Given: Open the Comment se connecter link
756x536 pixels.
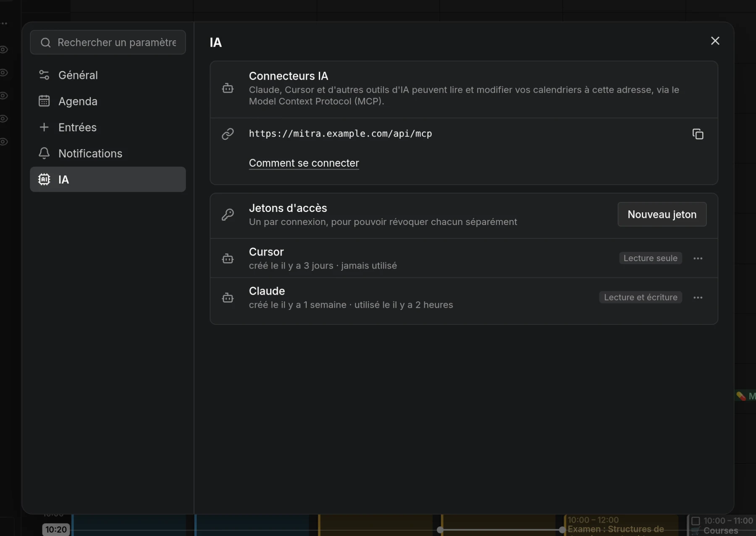Looking at the screenshot, I should coord(304,163).
